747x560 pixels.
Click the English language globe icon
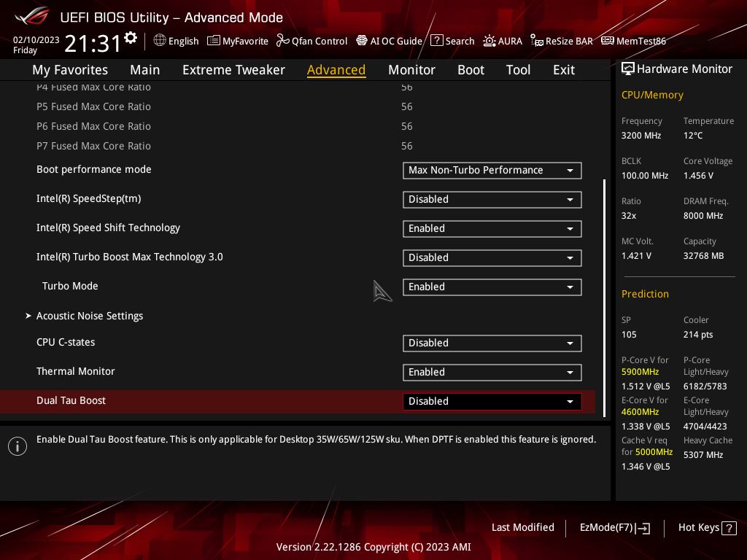(160, 41)
